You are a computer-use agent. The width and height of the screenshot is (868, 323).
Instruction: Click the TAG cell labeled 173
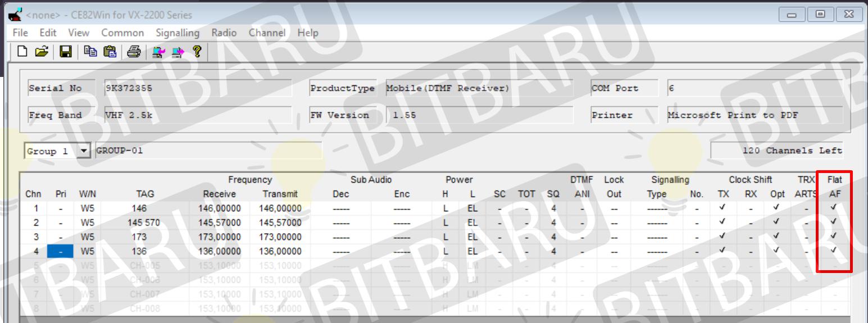pyautogui.click(x=139, y=236)
